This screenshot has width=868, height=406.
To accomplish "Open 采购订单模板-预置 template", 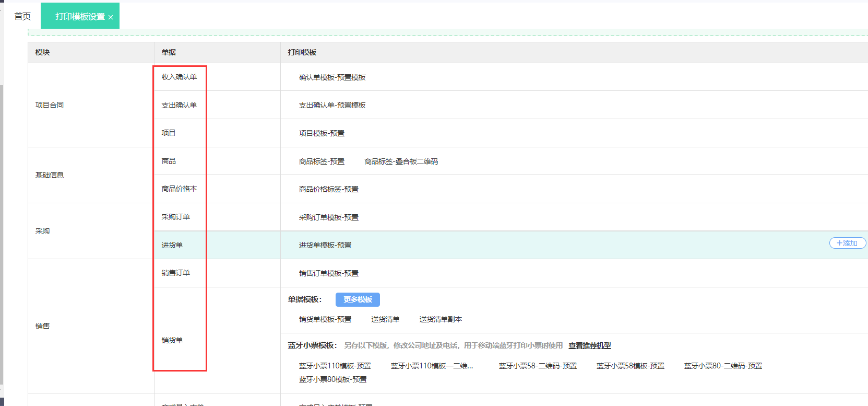I will 328,217.
